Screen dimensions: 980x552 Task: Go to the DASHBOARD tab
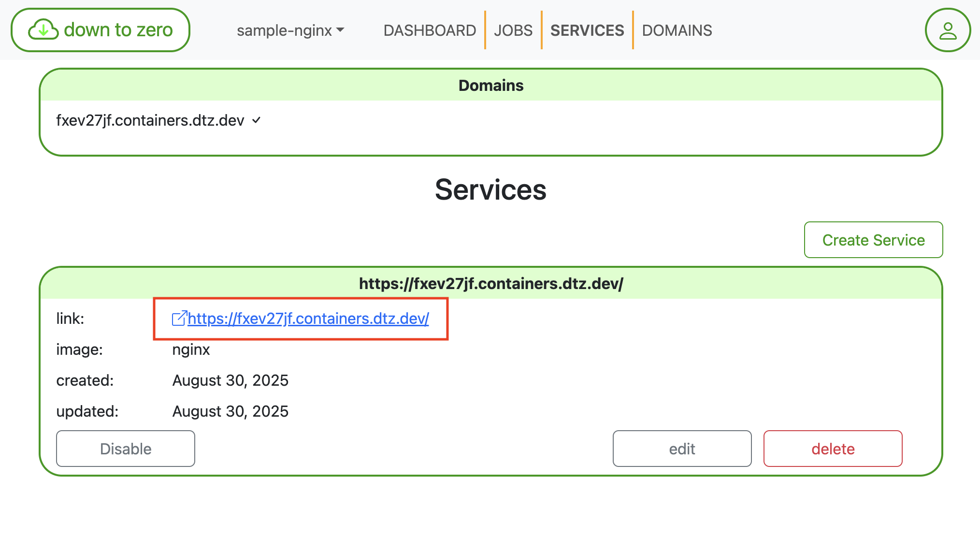click(430, 30)
